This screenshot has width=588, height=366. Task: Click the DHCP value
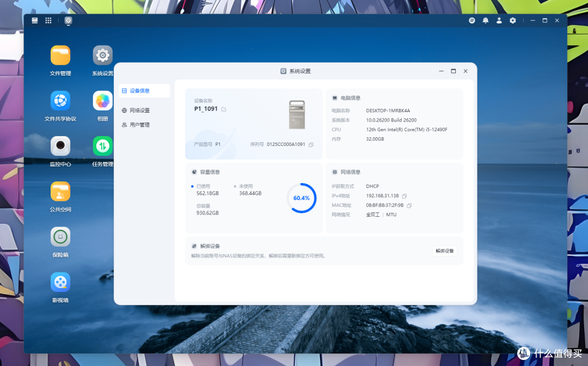click(372, 186)
